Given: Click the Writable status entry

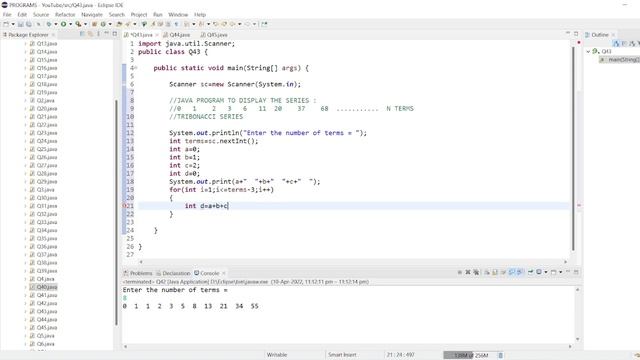Looking at the screenshot, I should tap(277, 355).
